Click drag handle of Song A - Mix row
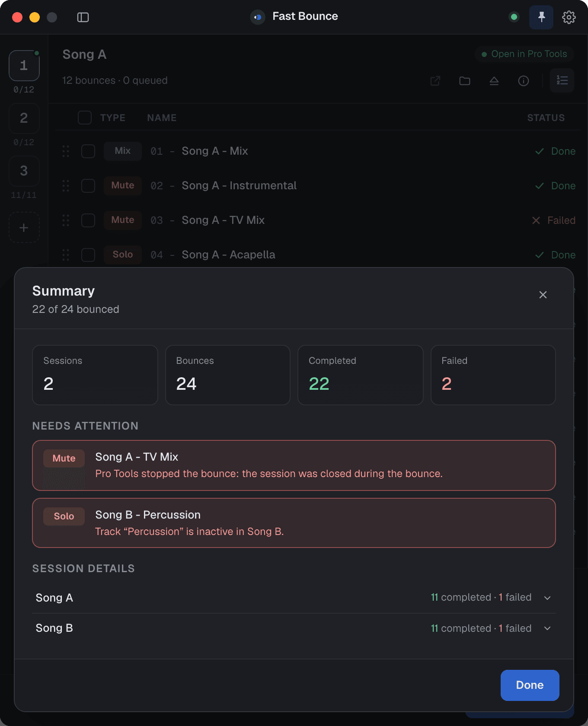 click(66, 151)
